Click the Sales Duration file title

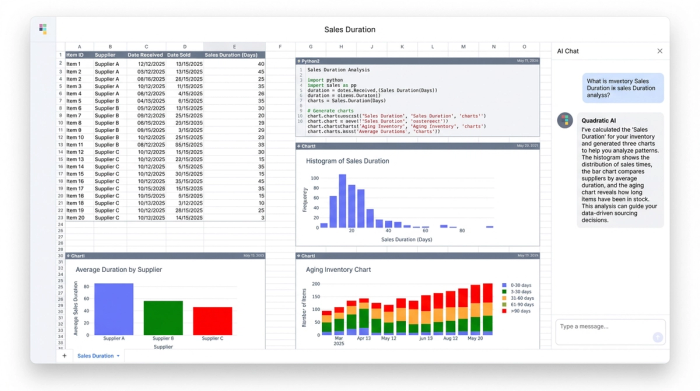350,29
